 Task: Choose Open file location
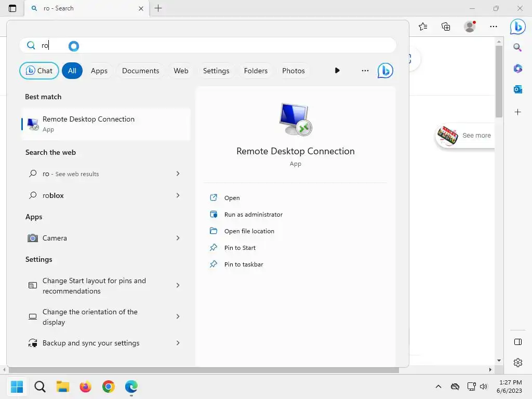[249, 231]
